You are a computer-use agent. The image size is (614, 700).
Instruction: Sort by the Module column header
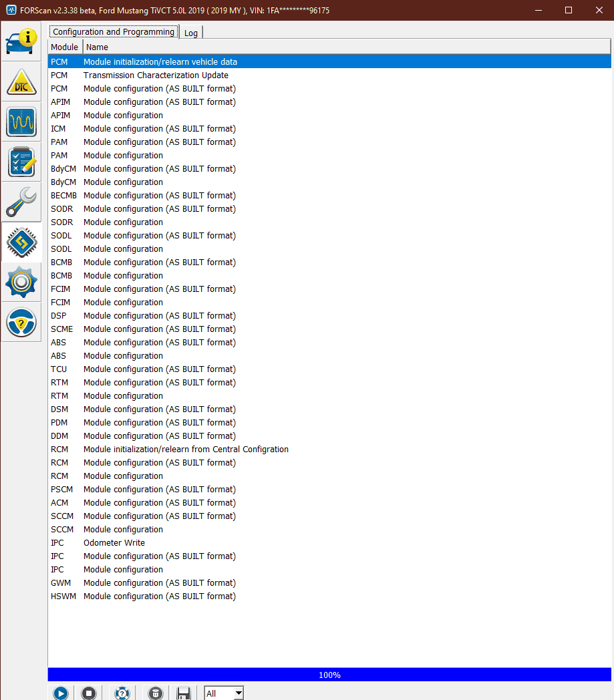click(65, 47)
